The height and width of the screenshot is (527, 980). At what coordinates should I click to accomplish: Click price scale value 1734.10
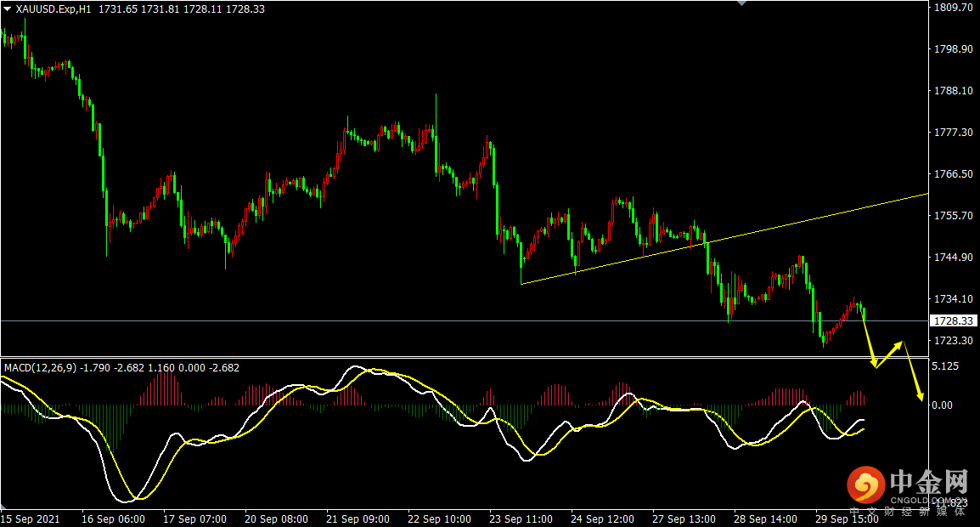point(953,298)
